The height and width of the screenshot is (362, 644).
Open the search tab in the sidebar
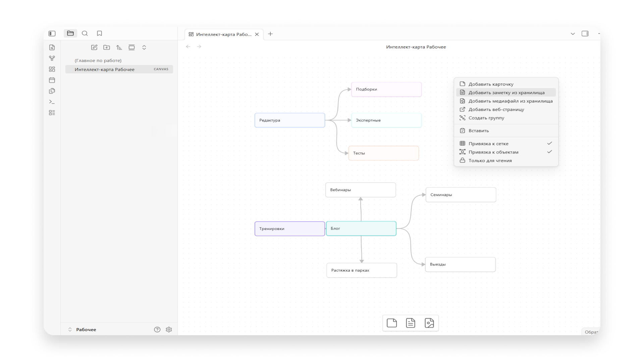coord(85,34)
